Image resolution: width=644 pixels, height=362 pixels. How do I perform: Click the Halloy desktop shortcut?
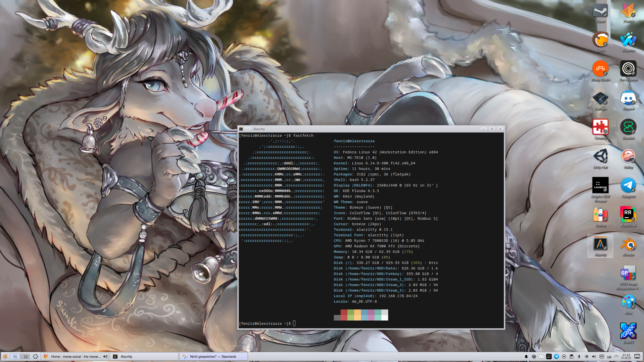pos(628,159)
